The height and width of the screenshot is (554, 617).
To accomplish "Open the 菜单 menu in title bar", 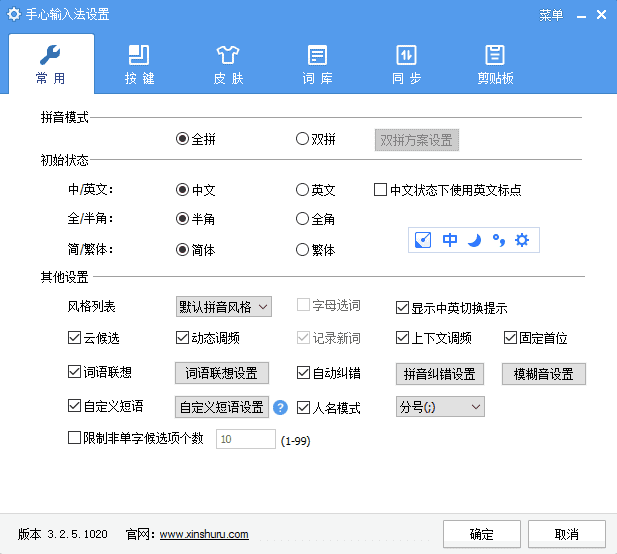I will pos(550,15).
